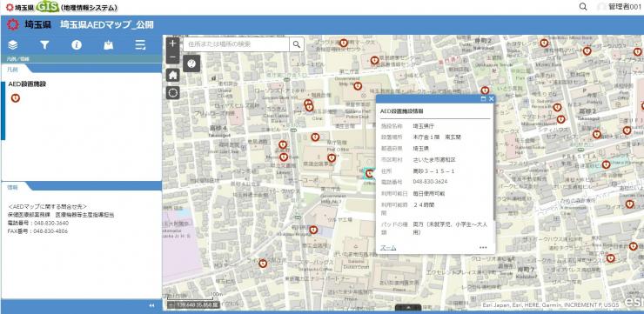Zoom out the map with the minus button
The image size is (644, 314).
pos(173,57)
